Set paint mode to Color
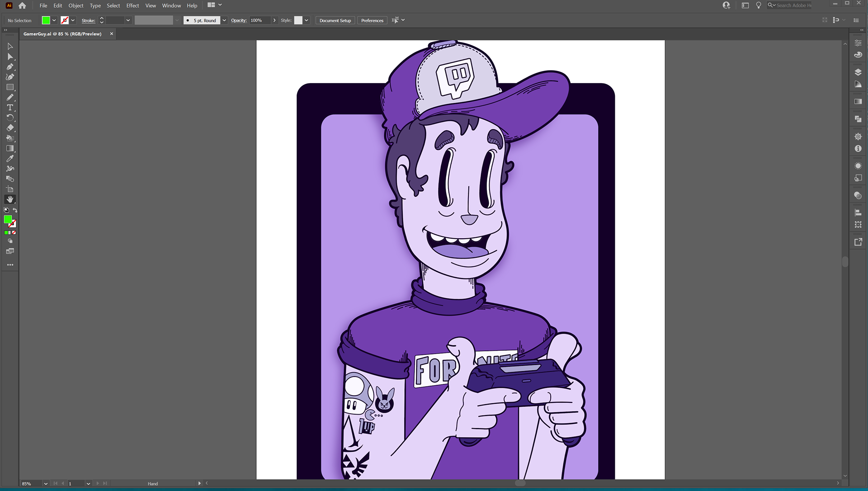The image size is (868, 491). pos(6,233)
